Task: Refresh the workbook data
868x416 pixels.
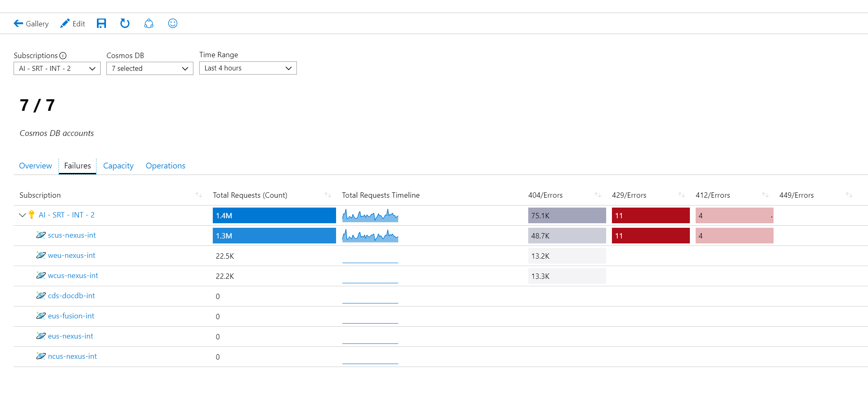Action: point(125,23)
